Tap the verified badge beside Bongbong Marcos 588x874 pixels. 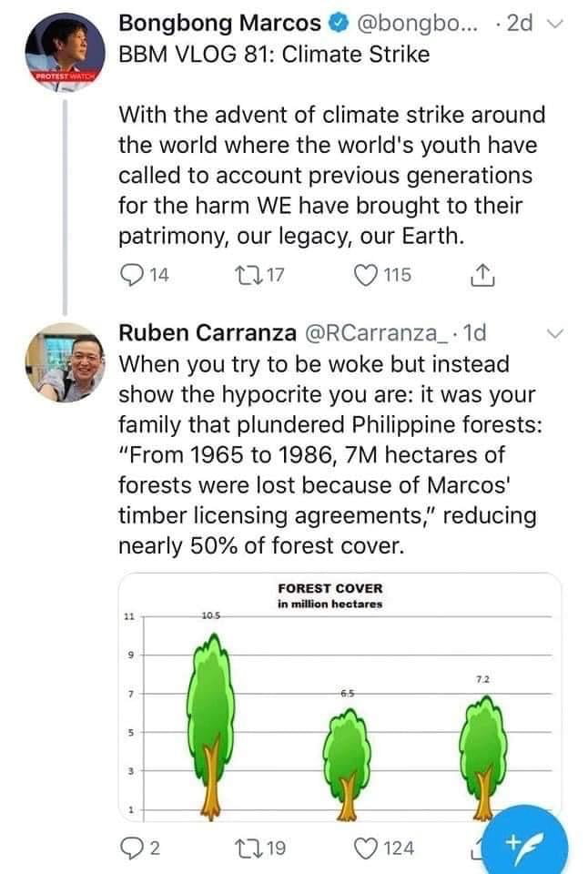point(333,22)
